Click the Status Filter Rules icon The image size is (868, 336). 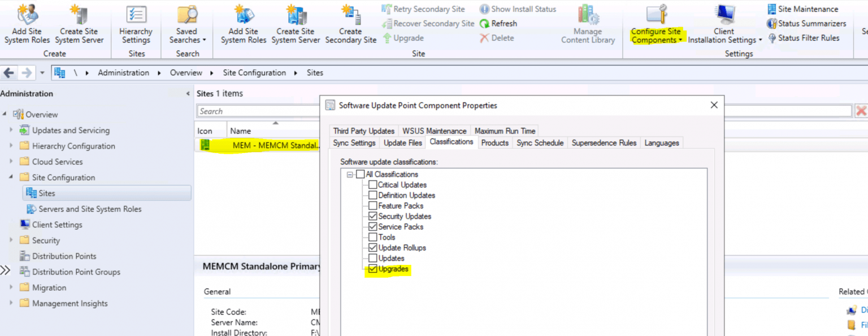772,38
